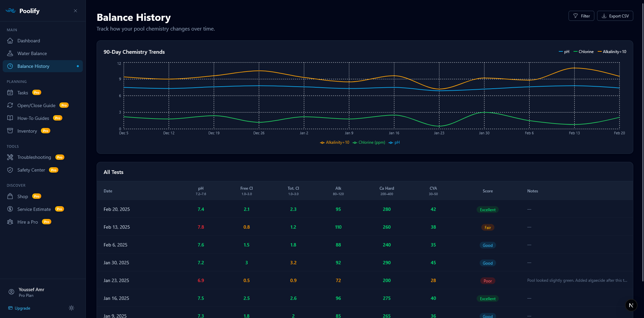
Task: Click the truncated note on the Jan 23 row
Action: (577, 280)
